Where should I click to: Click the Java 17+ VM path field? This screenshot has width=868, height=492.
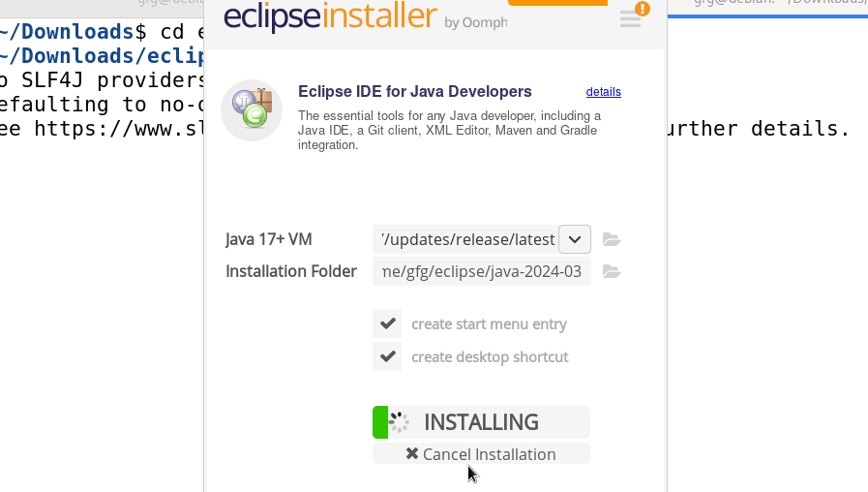(465, 239)
